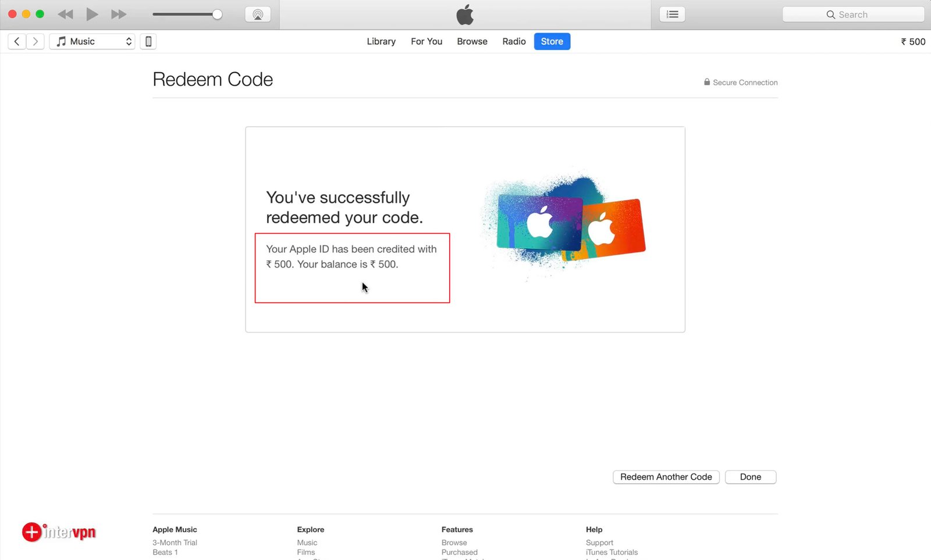The image size is (931, 560).
Task: Click the Secure Connection lock icon
Action: point(707,82)
